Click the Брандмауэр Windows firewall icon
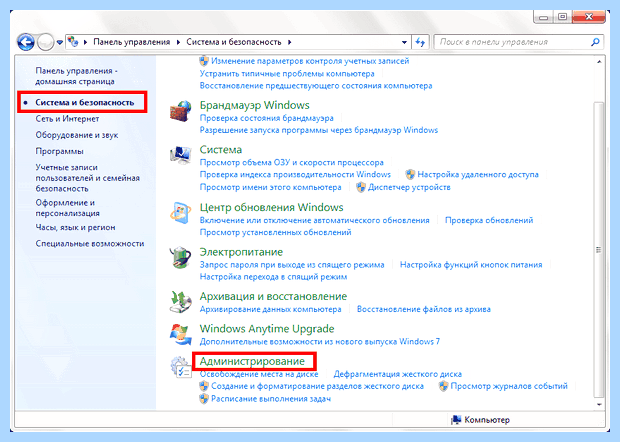Image resolution: width=620 pixels, height=442 pixels. pyautogui.click(x=181, y=112)
